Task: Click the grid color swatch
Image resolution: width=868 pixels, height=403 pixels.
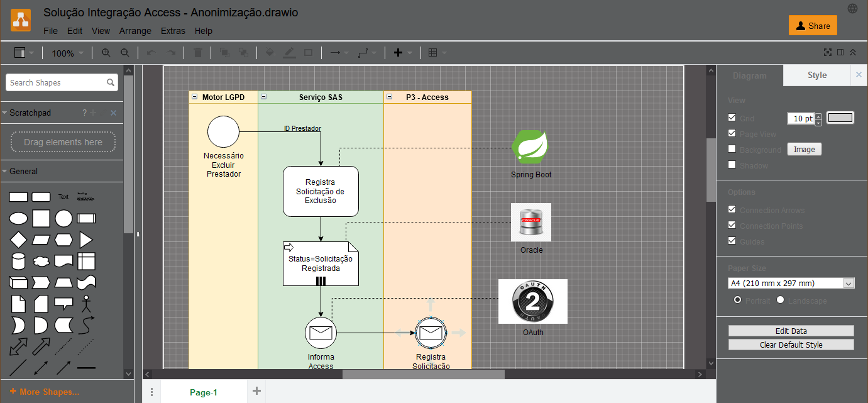Action: click(840, 118)
